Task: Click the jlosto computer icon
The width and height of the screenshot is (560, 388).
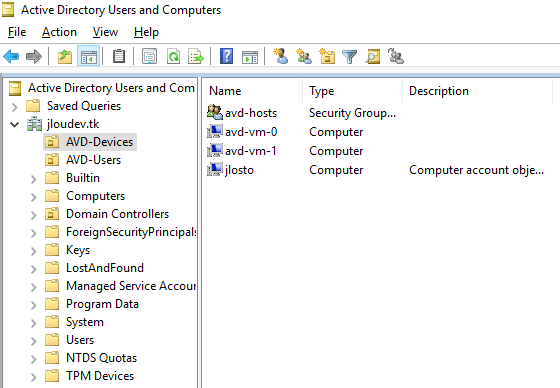Action: click(215, 169)
